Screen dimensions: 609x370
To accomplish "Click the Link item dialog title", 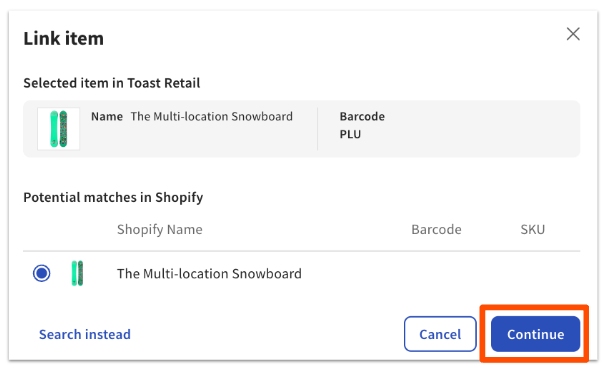I will (64, 38).
